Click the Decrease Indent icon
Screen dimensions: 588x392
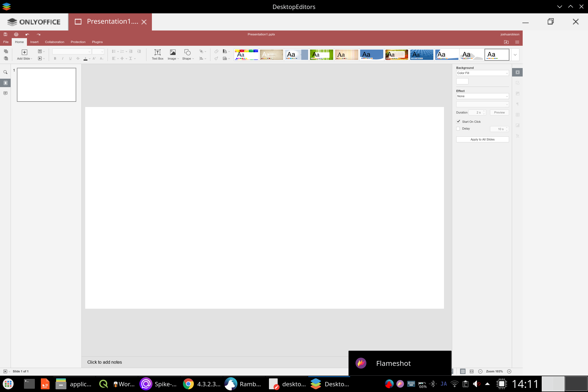[131, 51]
